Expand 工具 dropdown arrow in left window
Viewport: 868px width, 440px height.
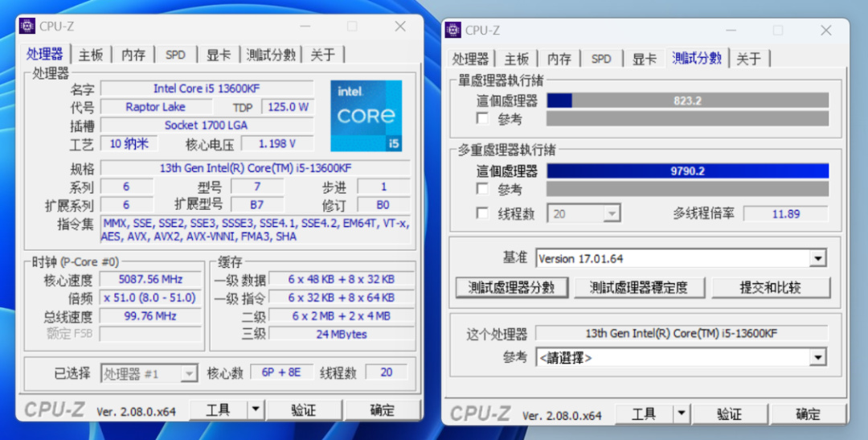pyautogui.click(x=256, y=410)
